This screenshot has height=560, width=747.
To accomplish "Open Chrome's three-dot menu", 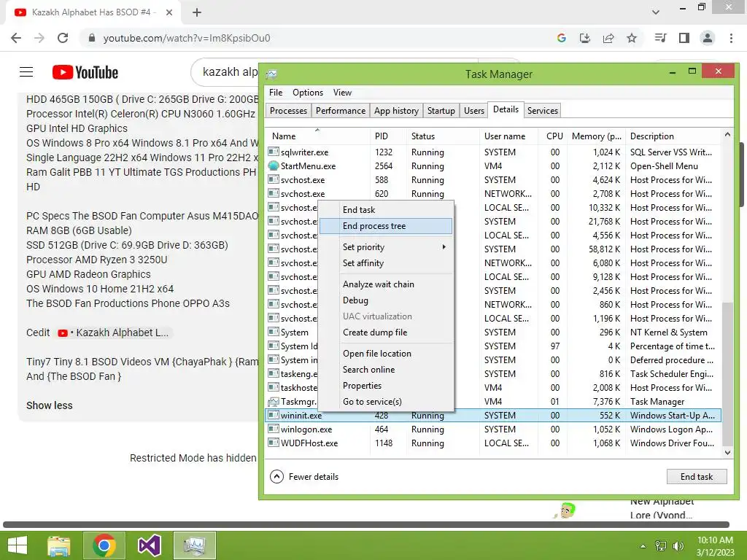I will coord(731,38).
